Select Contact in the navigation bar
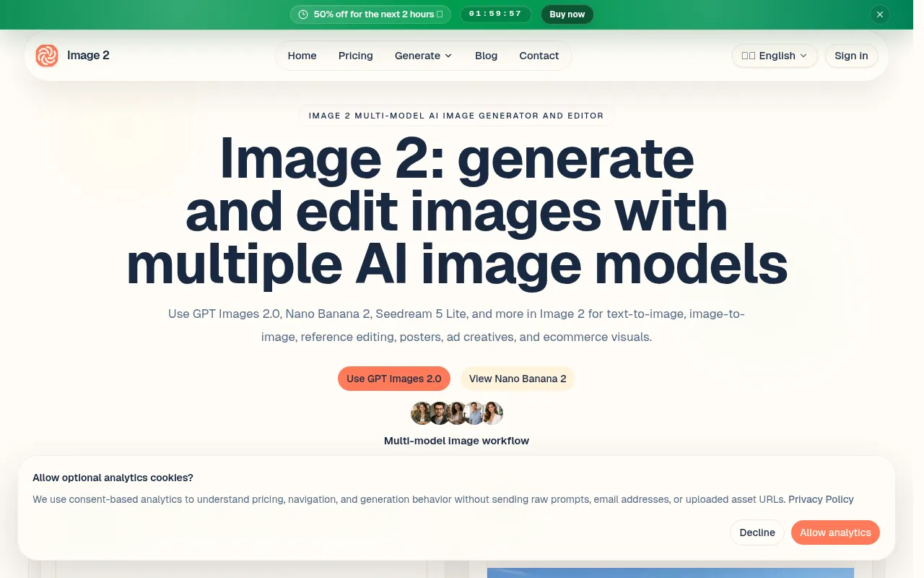Viewport: 924px width, 578px height. [x=539, y=56]
